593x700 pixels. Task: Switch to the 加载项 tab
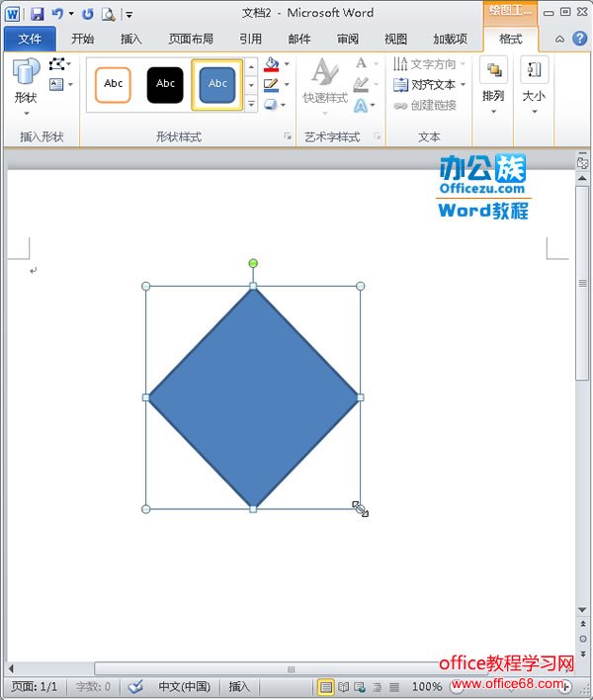coord(451,39)
